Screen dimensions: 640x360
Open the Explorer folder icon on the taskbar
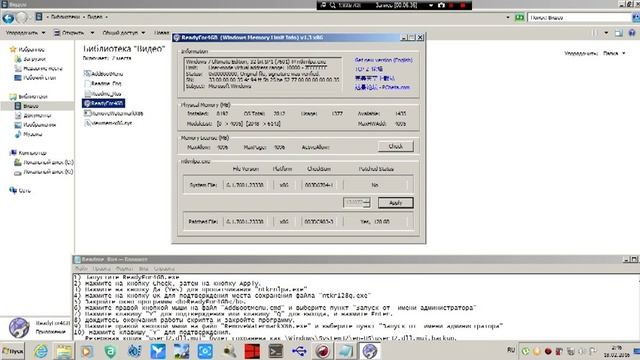(64, 351)
